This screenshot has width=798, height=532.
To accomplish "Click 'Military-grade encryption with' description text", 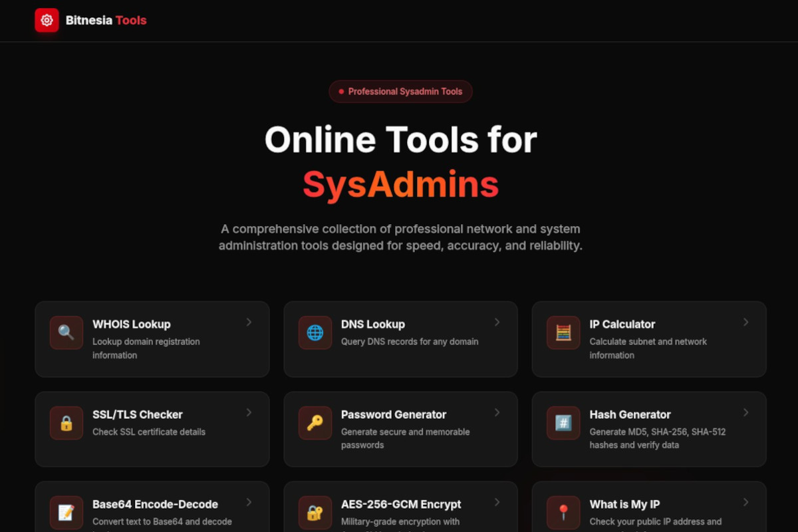I will coord(400,522).
